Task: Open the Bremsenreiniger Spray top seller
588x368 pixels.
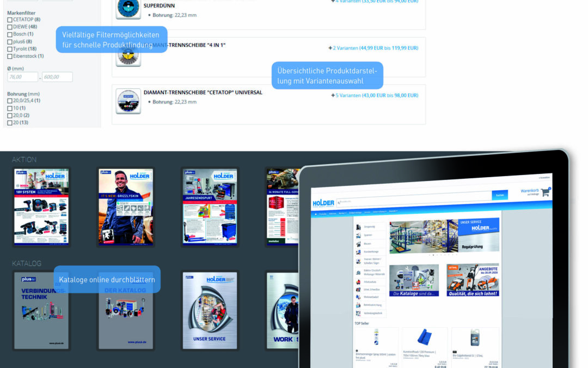Action: pyautogui.click(x=377, y=347)
